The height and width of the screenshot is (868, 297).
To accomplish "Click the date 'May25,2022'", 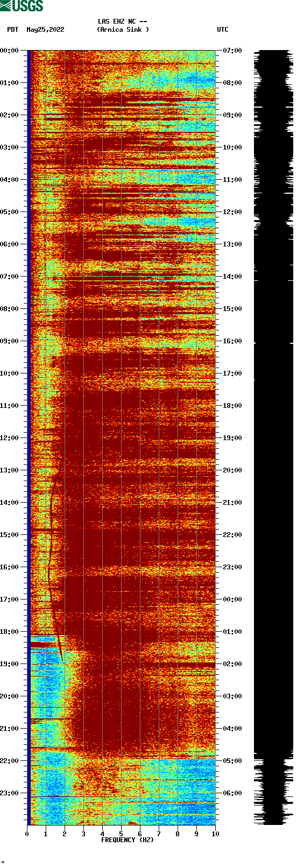I will pos(45,30).
